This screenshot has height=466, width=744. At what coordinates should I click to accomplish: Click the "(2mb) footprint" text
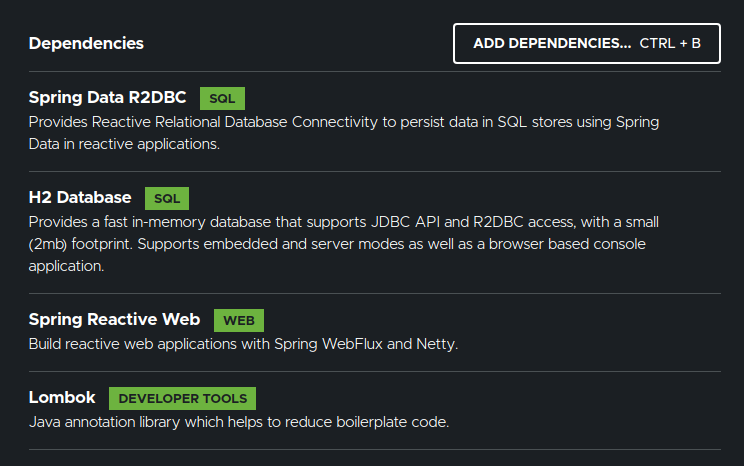81,243
